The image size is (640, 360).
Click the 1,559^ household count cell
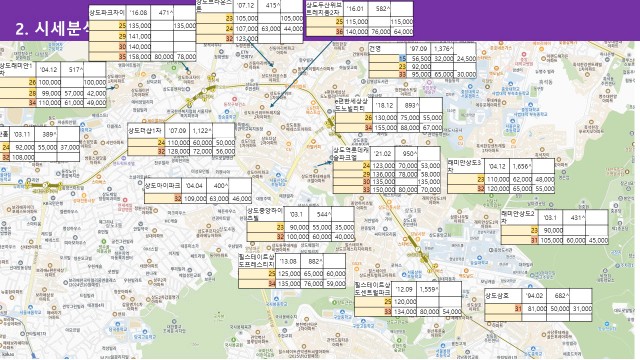click(x=428, y=289)
